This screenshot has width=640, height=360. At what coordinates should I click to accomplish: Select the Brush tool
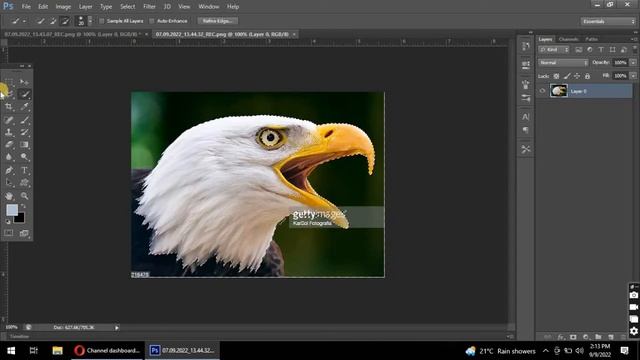coord(24,120)
